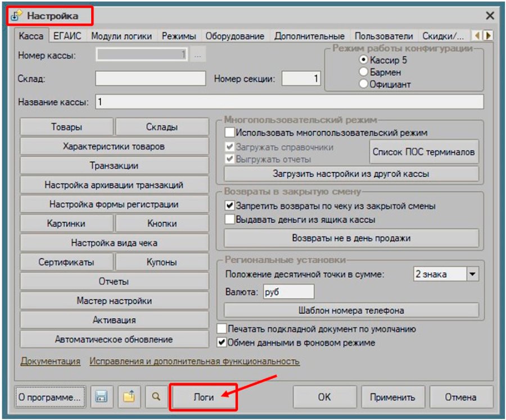Open Исправления и дополнительная функциональность link

(x=195, y=361)
